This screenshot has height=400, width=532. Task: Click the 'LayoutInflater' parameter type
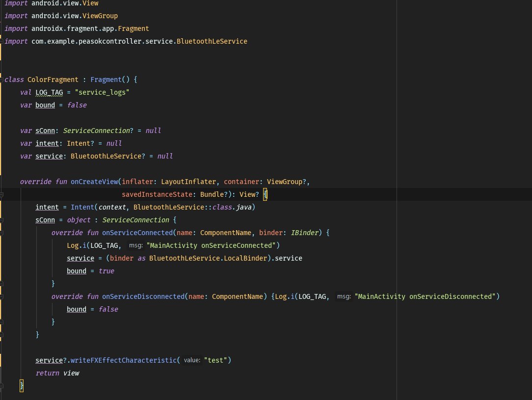pyautogui.click(x=188, y=182)
